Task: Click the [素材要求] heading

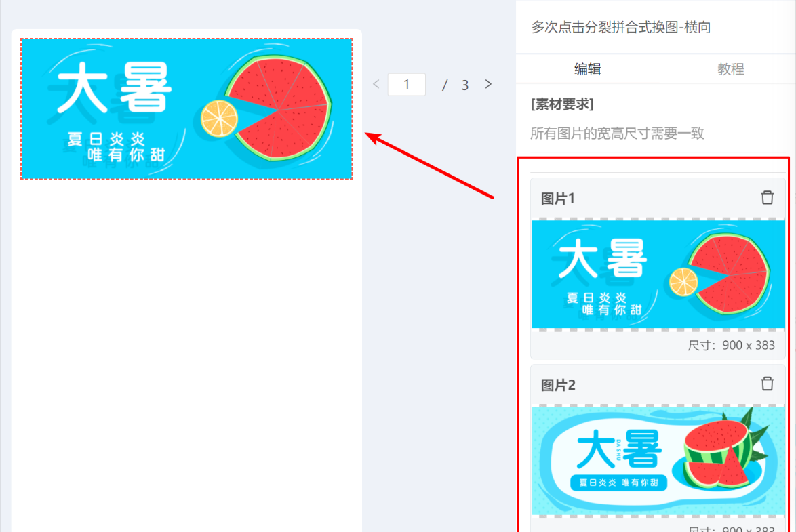Action: pos(562,104)
